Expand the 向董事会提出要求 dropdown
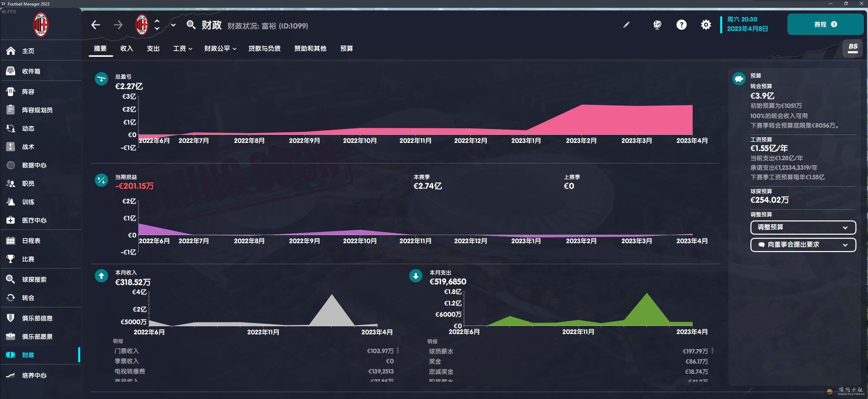868x399 pixels. (x=803, y=245)
